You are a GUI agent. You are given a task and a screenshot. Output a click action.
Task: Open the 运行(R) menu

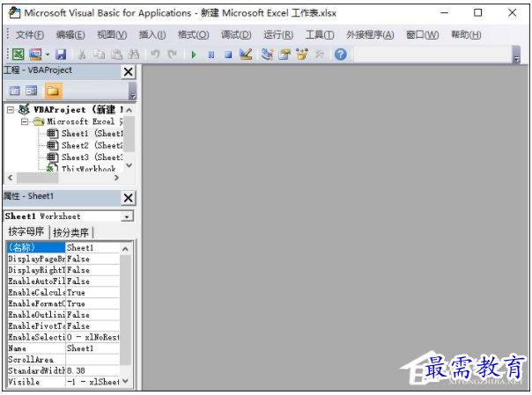point(278,34)
